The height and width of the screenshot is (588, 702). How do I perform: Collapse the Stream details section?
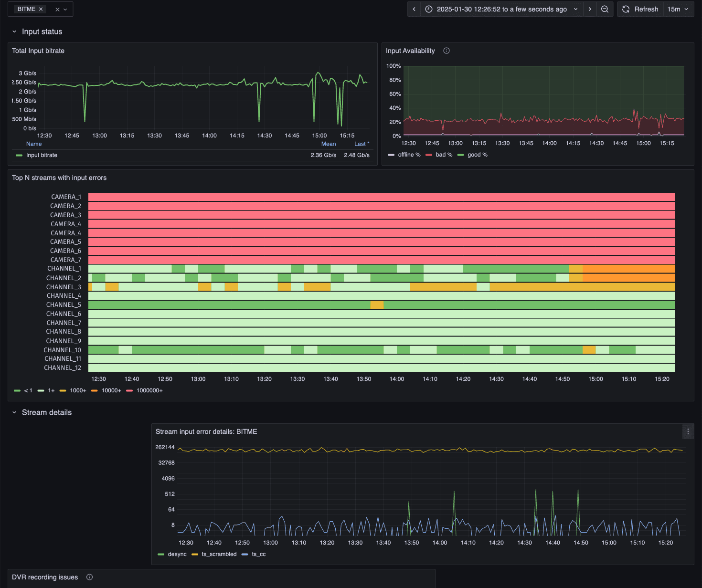(x=14, y=412)
